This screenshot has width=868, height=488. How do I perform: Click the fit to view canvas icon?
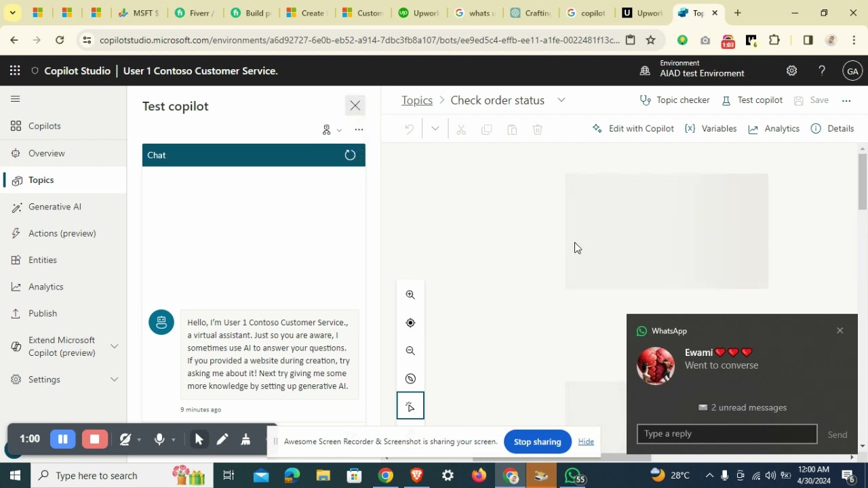[x=410, y=379]
